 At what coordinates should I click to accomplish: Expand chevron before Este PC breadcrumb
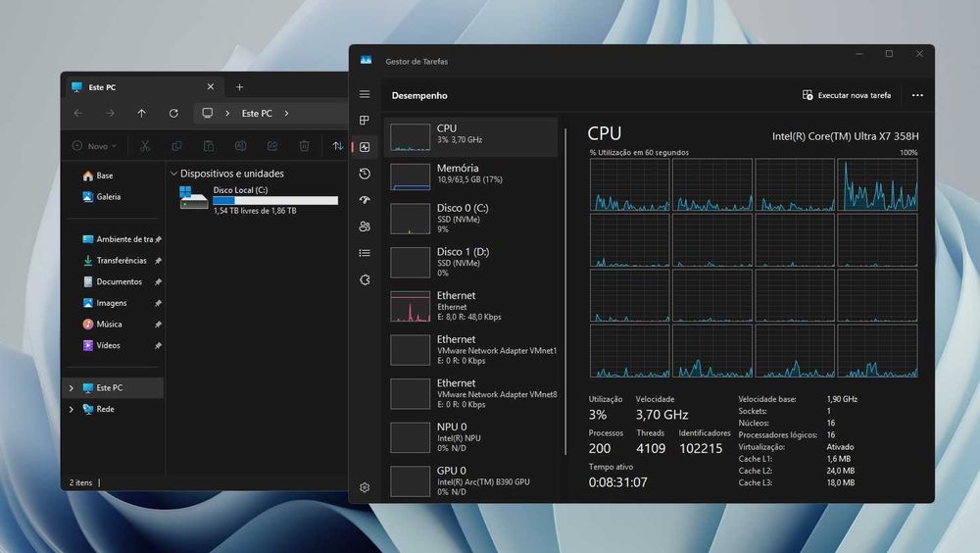pos(227,113)
